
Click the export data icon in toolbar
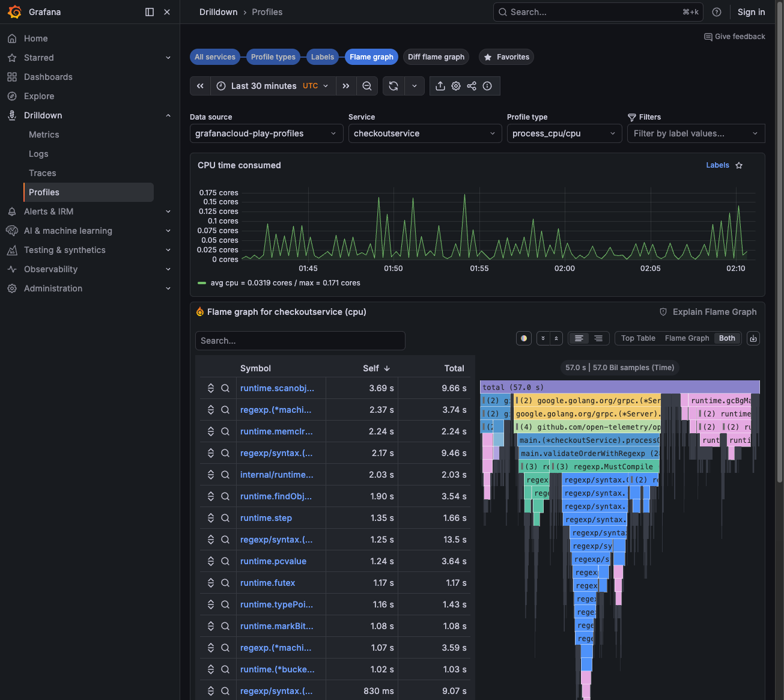[x=440, y=86]
